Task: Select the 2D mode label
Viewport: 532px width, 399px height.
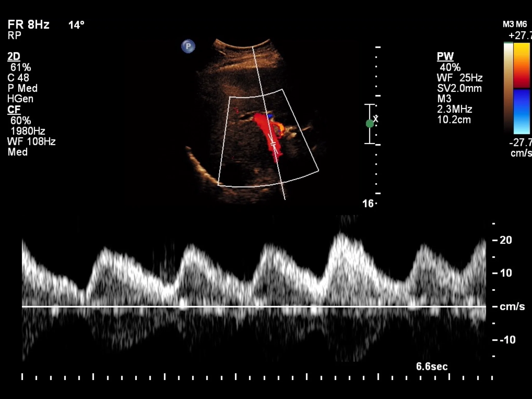Action: [14, 56]
